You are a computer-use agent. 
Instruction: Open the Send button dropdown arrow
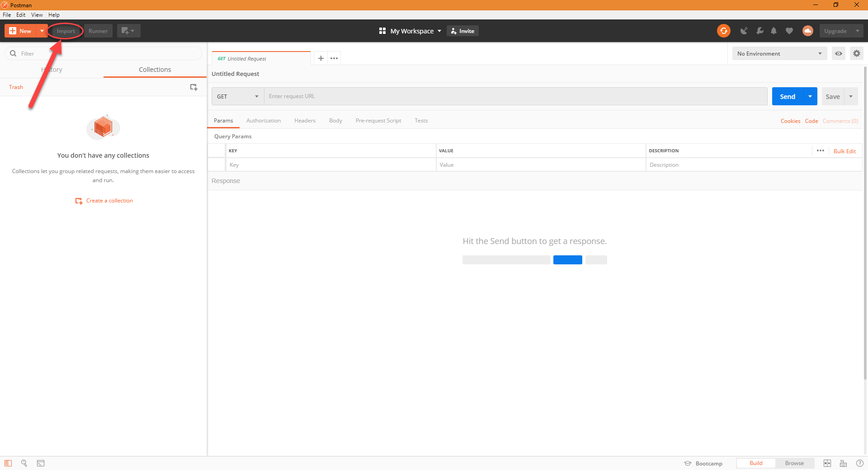810,96
